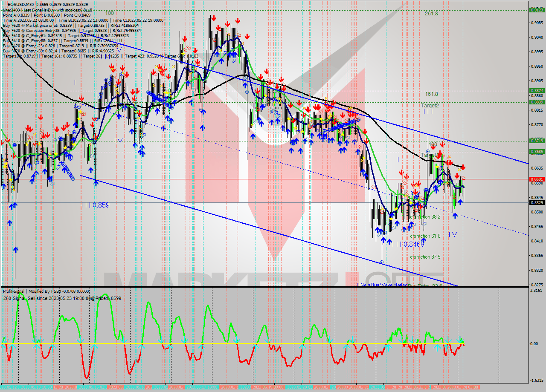This screenshot has width=546, height=392.
Task: Click the 0.8500 price axis value
Action: (536, 212)
